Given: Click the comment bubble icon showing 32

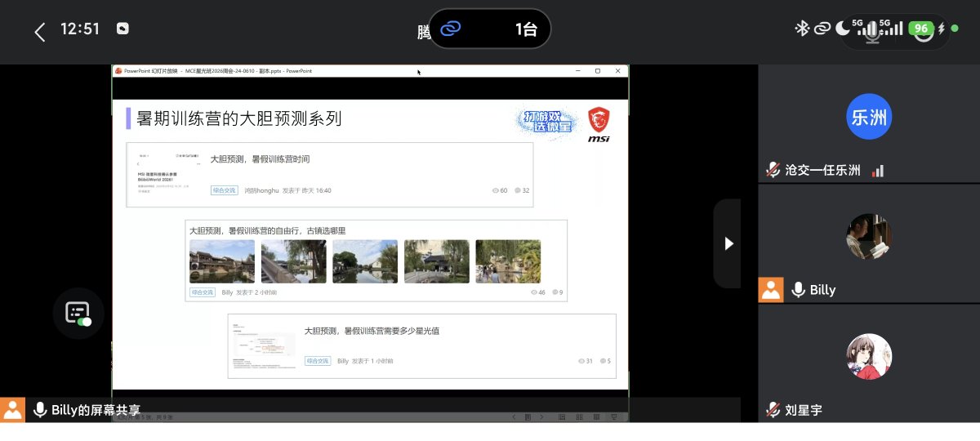Looking at the screenshot, I should [x=518, y=190].
